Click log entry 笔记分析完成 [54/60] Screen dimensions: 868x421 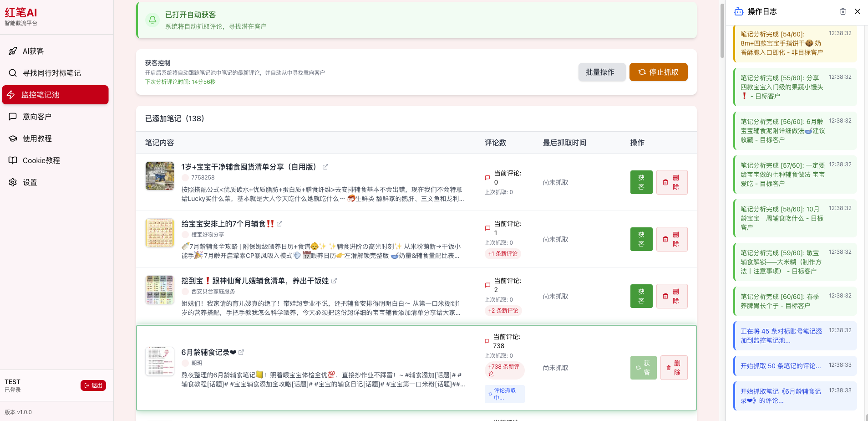point(795,43)
